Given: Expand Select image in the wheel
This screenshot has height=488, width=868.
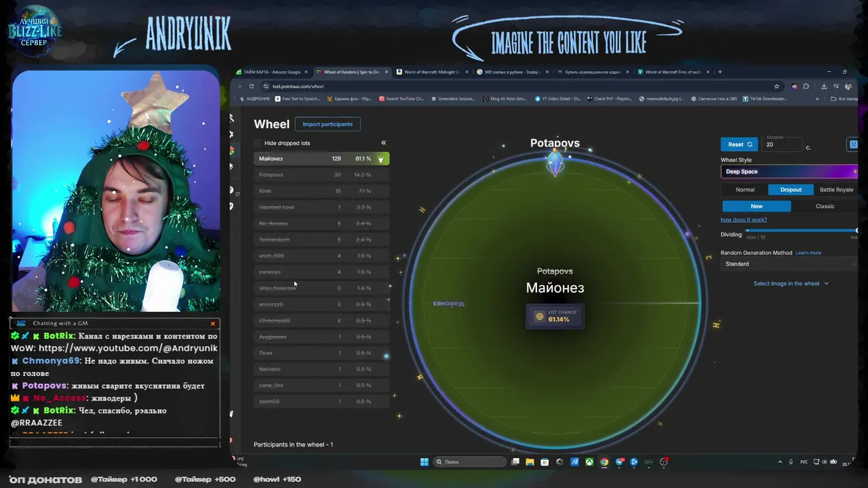Looking at the screenshot, I should 791,283.
